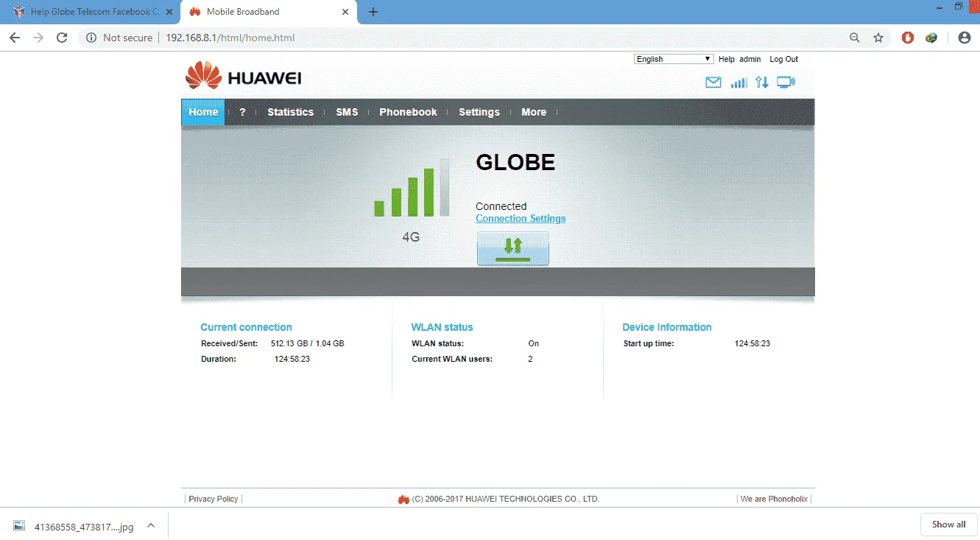Screen dimensions: 980x540
Task: Expand options for the downloaded jpg file
Action: (151, 525)
